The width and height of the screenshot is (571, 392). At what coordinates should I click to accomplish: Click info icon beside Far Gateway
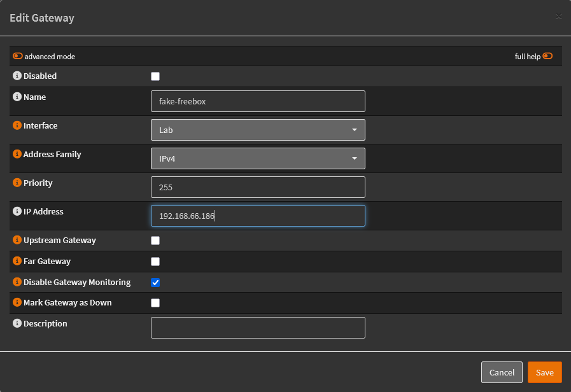click(17, 262)
